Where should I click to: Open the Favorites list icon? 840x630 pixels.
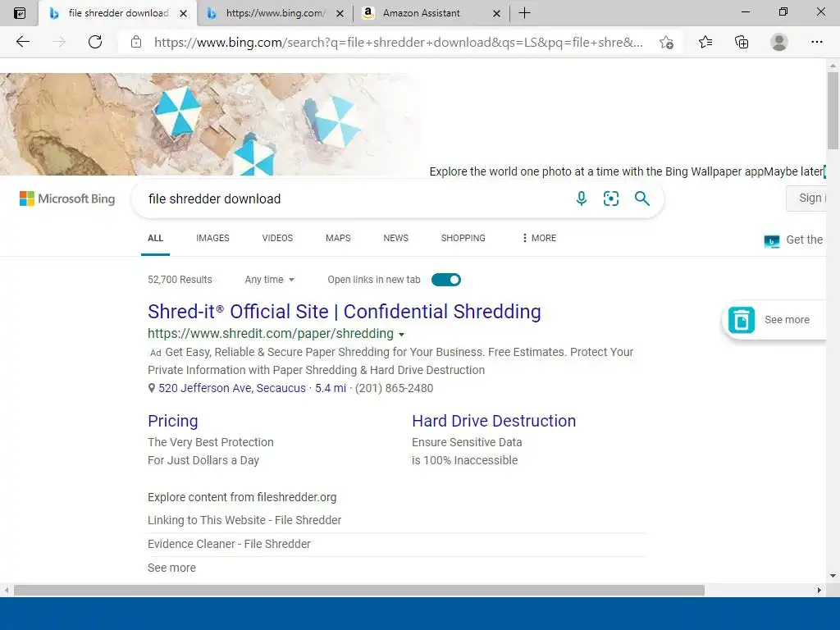(x=705, y=42)
